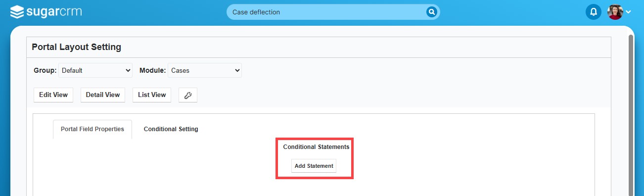Screen dimensions: 644x196
Task: Click the user profile avatar
Action: click(x=615, y=11)
